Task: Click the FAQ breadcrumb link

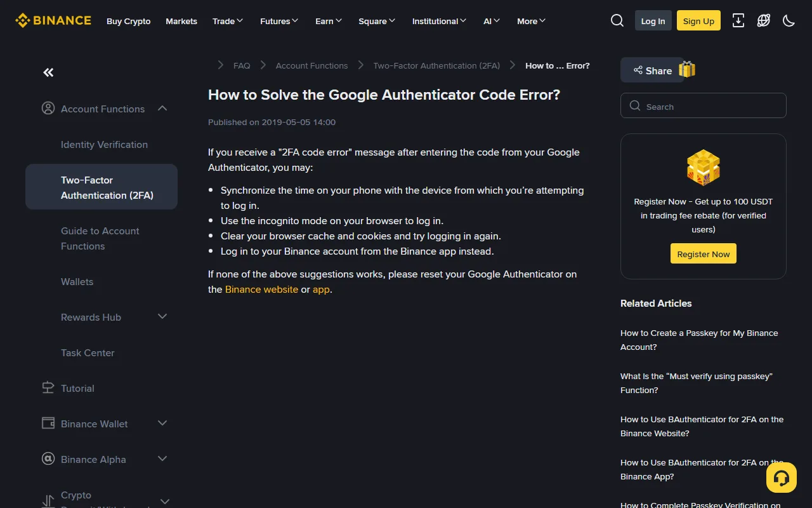Action: pyautogui.click(x=242, y=65)
